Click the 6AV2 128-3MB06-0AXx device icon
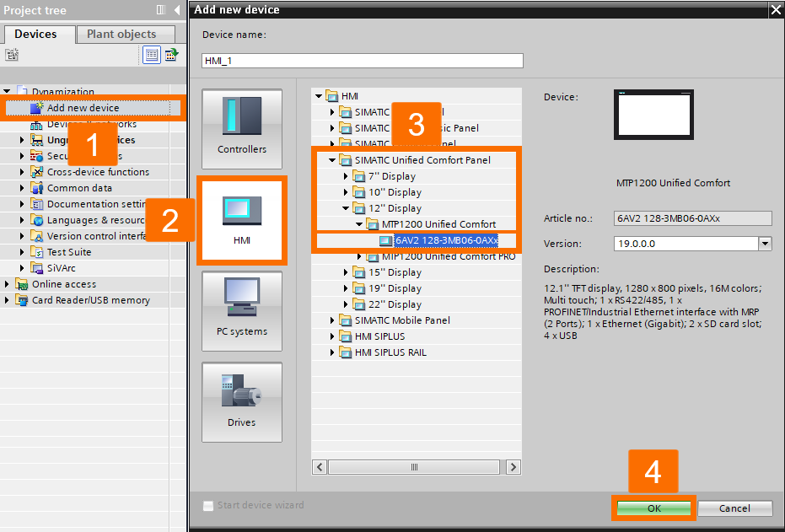The image size is (785, 532). pyautogui.click(x=385, y=240)
